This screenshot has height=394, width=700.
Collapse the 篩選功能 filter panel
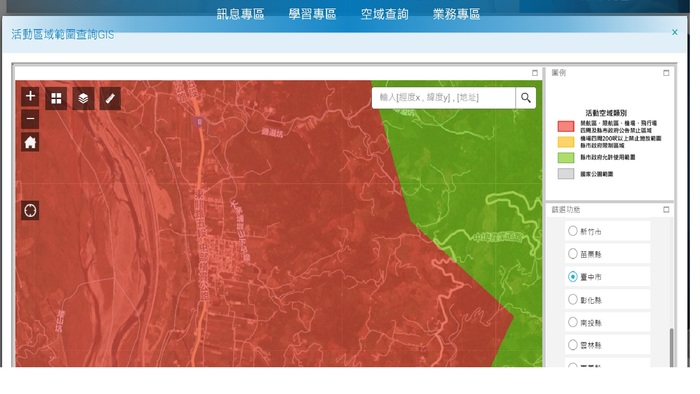pyautogui.click(x=666, y=209)
